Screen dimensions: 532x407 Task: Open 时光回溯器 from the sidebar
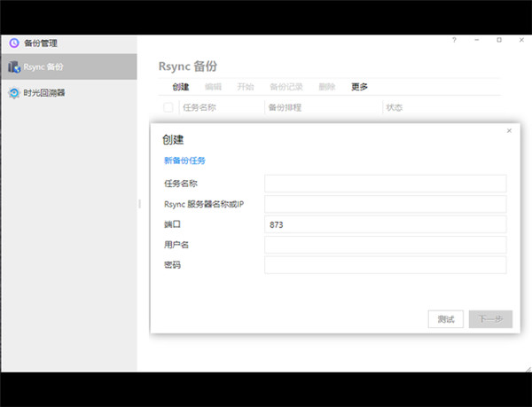44,92
